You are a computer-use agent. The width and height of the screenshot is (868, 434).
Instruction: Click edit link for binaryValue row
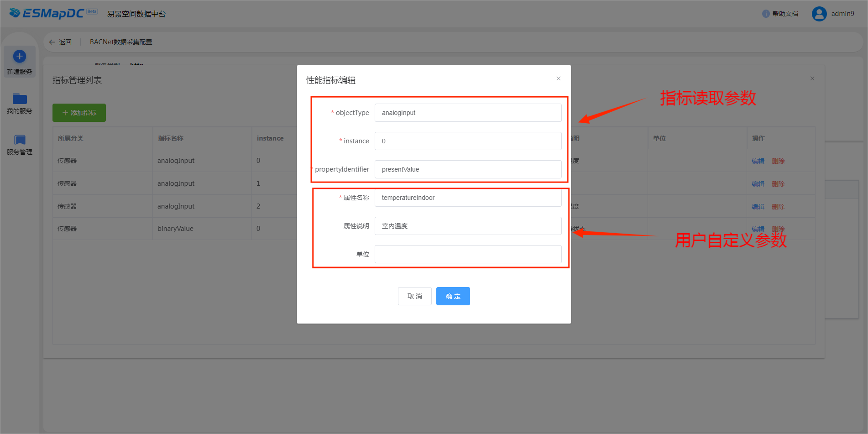click(758, 229)
